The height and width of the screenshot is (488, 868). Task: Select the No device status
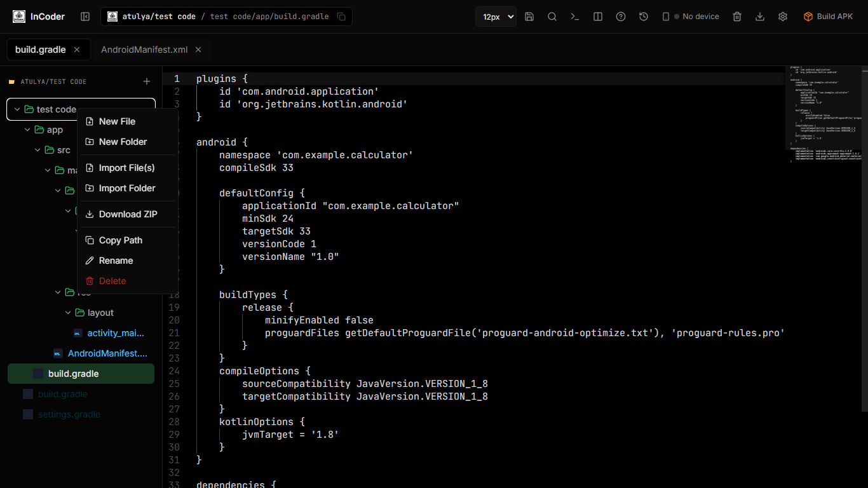point(696,17)
